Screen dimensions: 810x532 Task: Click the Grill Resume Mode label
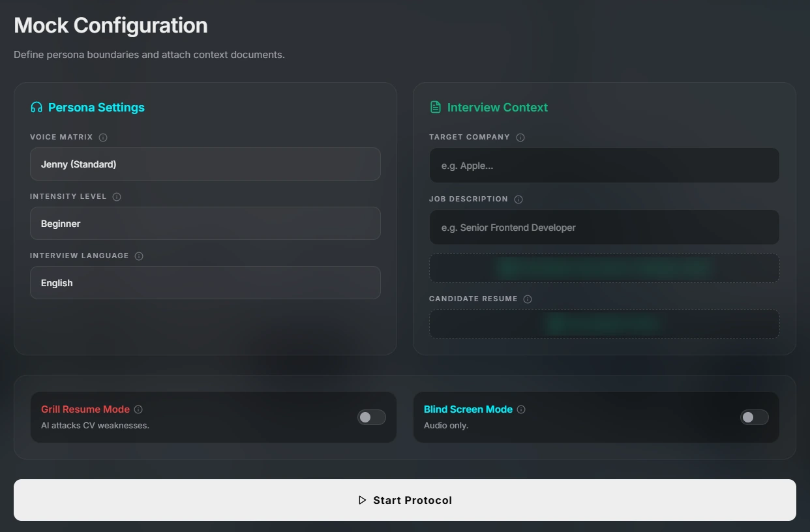point(85,409)
